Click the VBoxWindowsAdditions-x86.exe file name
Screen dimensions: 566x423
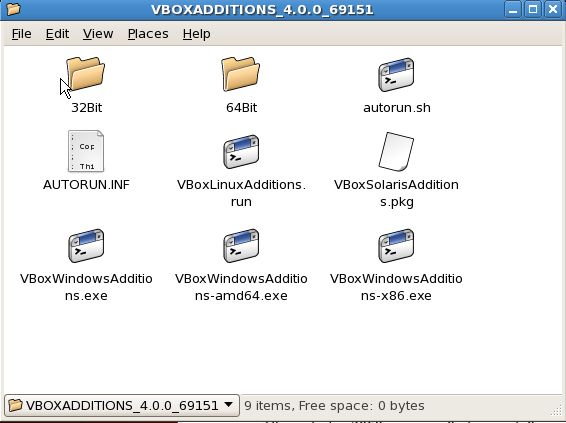[396, 287]
